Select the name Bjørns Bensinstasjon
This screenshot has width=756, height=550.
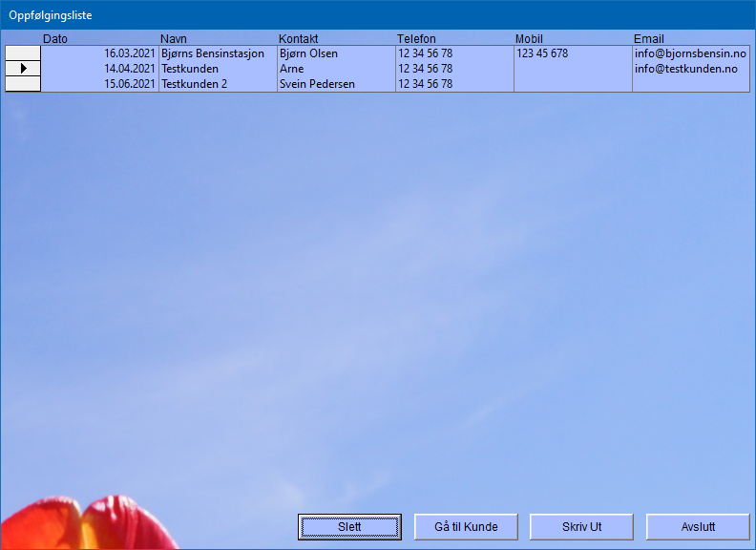(x=218, y=53)
